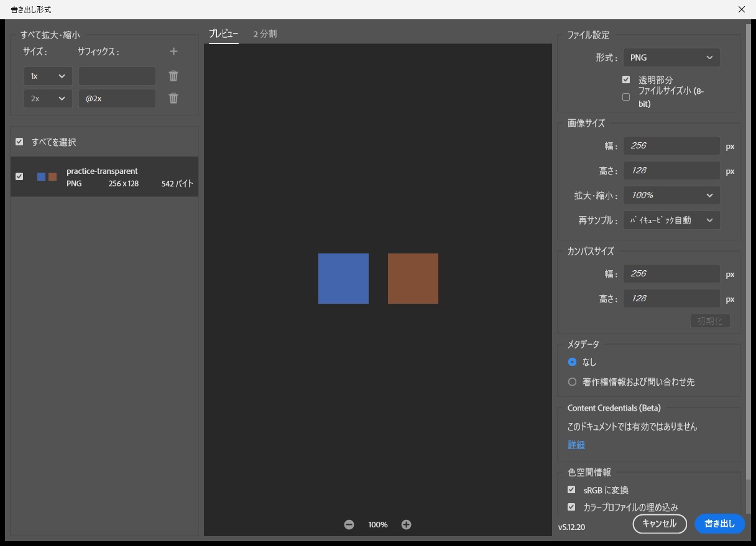Open the 2x size dropdown
Screen dimensions: 756x546
(x=48, y=98)
